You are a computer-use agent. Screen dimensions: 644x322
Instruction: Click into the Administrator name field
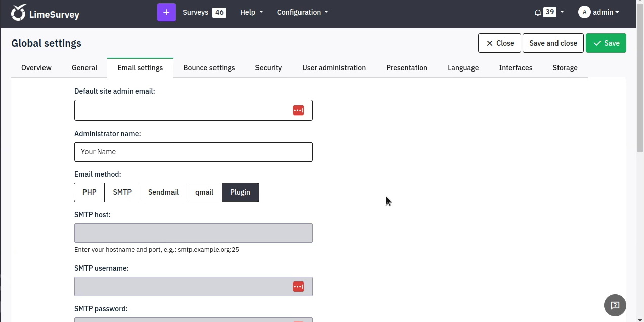tap(193, 152)
